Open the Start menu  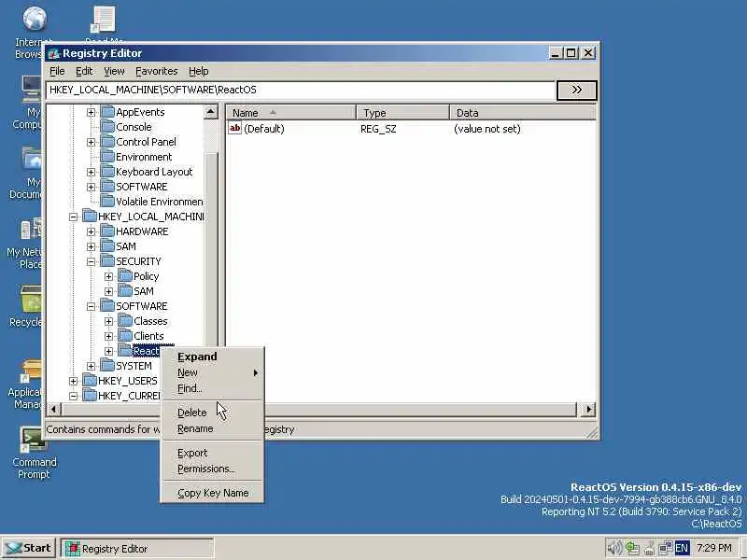tap(29, 548)
